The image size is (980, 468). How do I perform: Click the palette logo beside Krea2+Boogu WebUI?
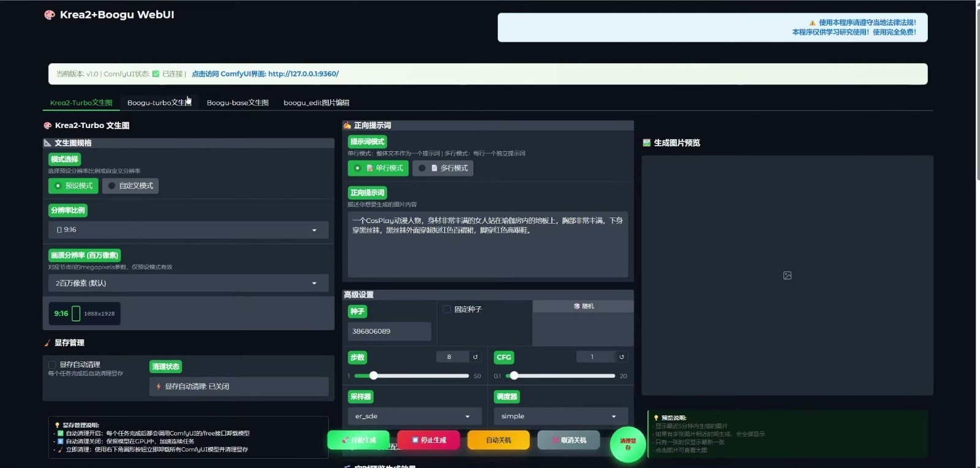(x=50, y=15)
